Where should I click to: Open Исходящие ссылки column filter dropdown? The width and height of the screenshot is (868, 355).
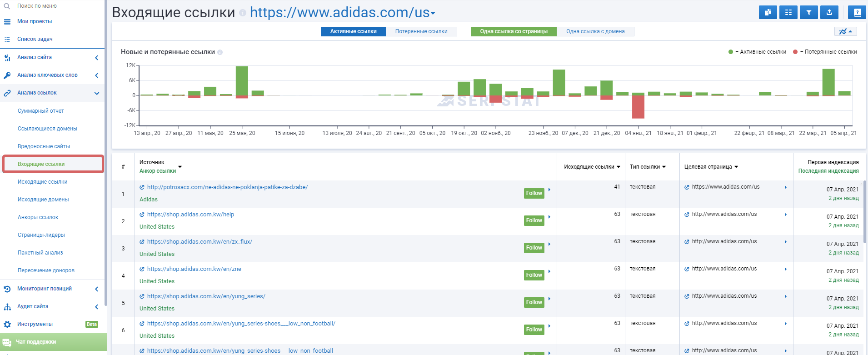coord(619,167)
